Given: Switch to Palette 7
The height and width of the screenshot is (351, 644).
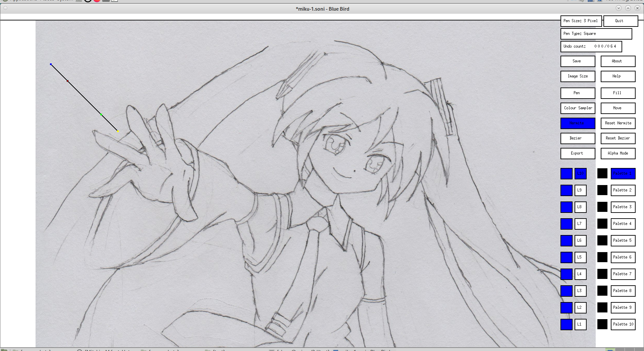Looking at the screenshot, I should [623, 274].
